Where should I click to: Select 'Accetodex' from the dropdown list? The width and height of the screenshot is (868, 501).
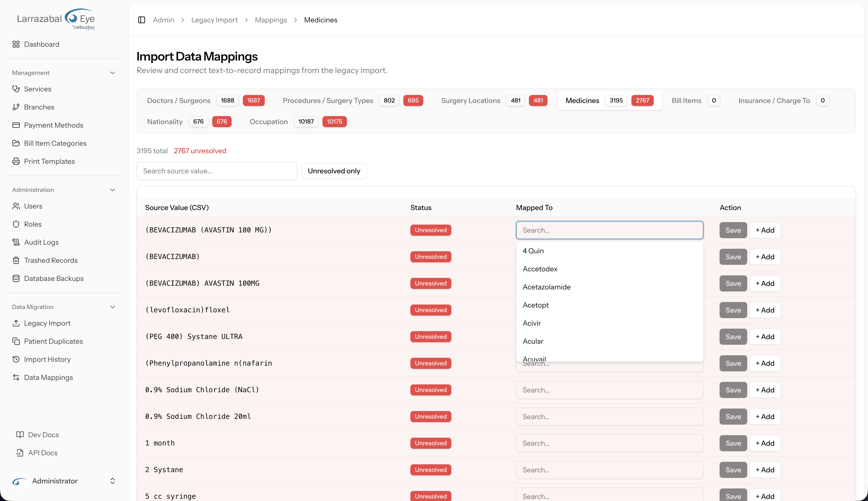tap(609, 269)
